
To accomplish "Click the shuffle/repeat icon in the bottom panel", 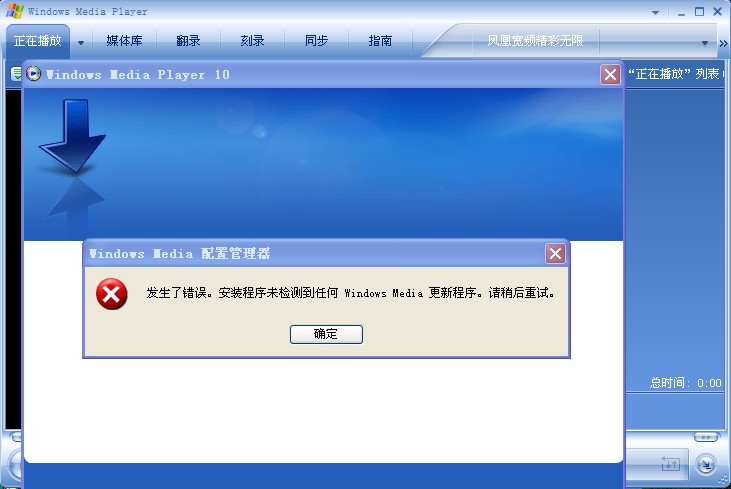I will (670, 463).
